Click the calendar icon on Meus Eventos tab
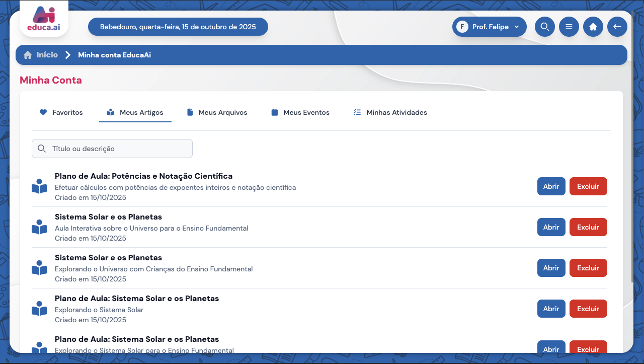This screenshot has height=364, width=644. (274, 112)
